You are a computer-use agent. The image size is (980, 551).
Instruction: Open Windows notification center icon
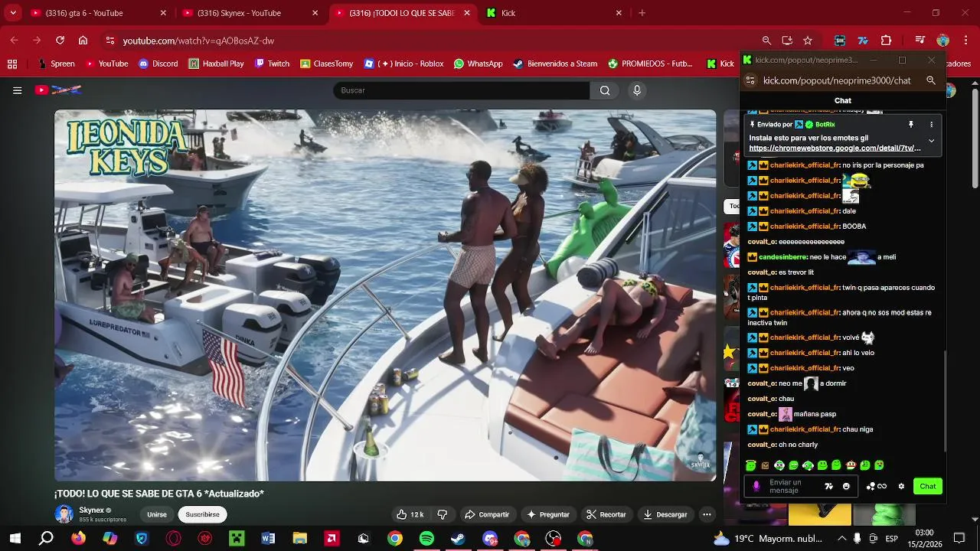(x=959, y=539)
